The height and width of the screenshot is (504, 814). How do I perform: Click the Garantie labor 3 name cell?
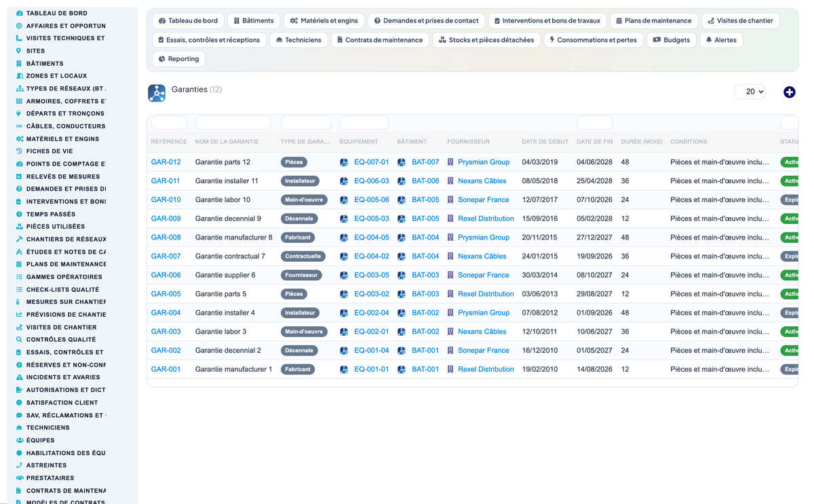coord(220,332)
